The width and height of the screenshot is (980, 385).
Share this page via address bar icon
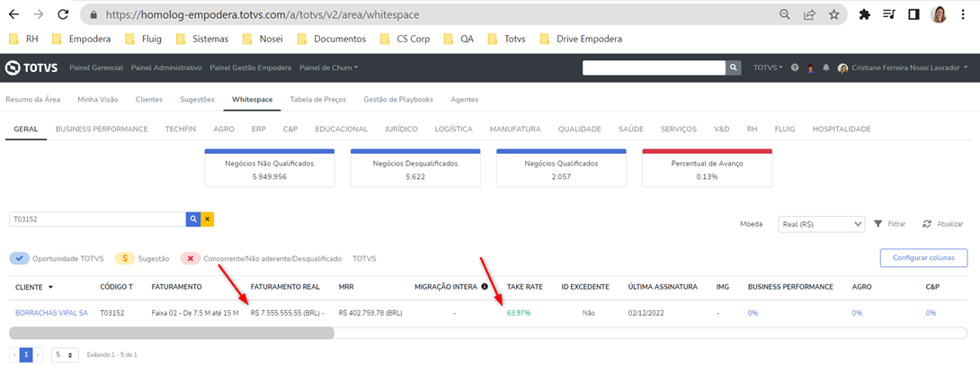coord(809,14)
